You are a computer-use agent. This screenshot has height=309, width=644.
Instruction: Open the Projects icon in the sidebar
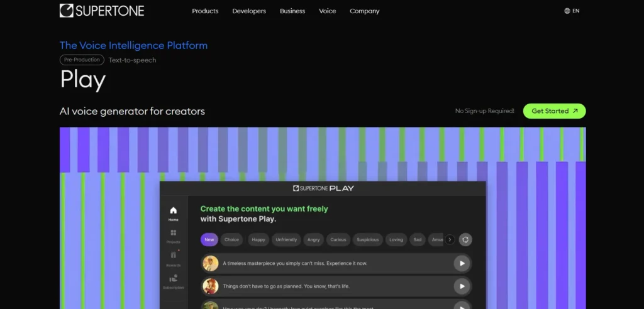173,233
